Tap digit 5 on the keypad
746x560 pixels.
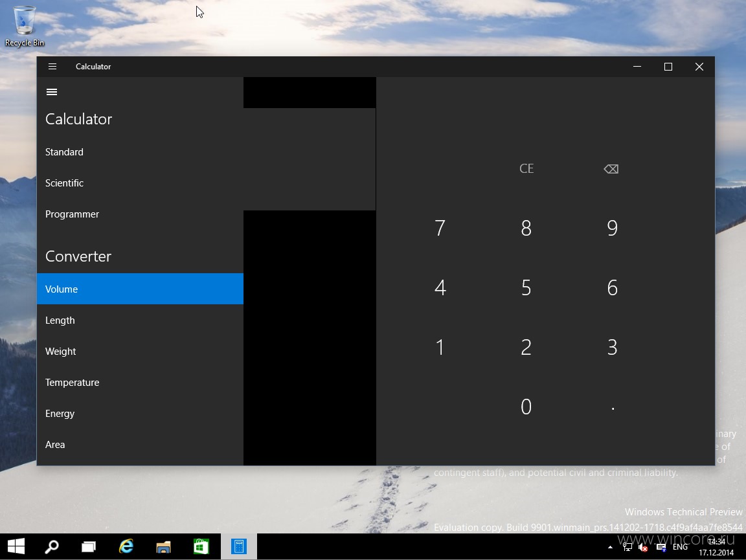pyautogui.click(x=526, y=287)
